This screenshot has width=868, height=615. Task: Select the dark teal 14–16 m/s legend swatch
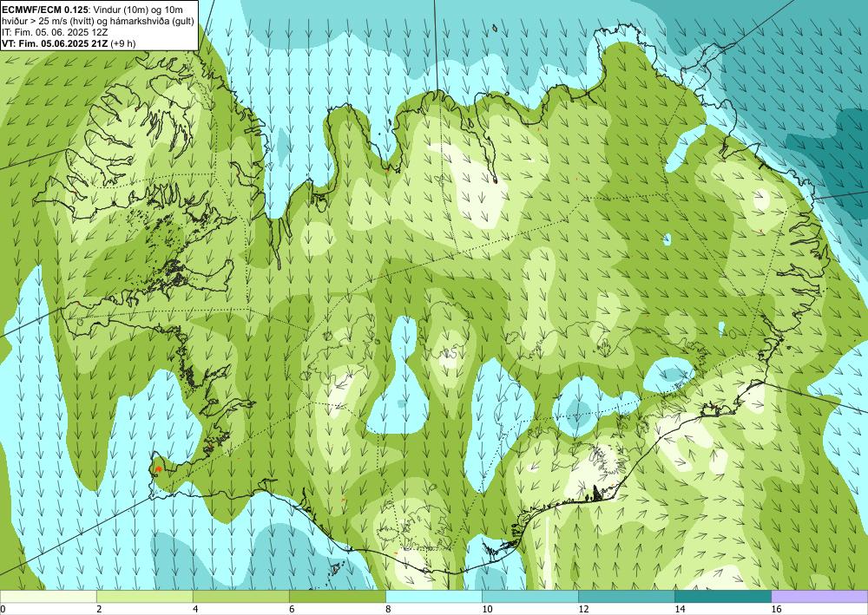722,596
